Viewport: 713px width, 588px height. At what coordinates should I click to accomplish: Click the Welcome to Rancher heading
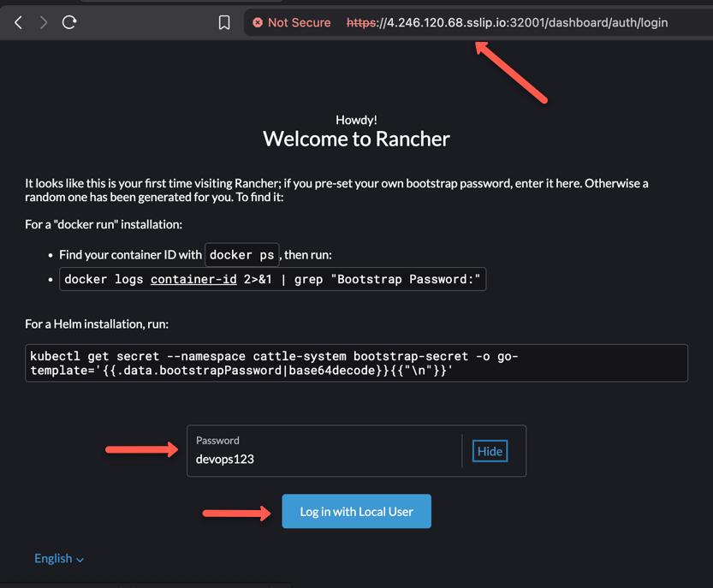356,139
